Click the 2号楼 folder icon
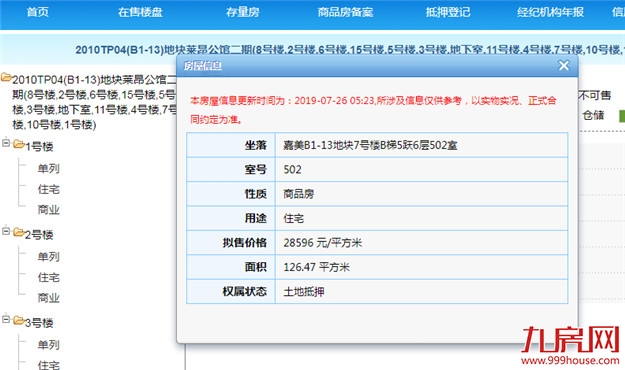The height and width of the screenshot is (370, 625). point(19,232)
